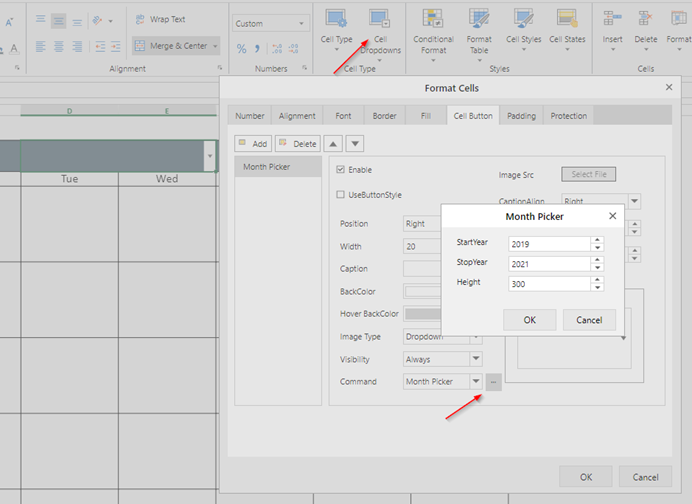Expand the Alignment group dialog launcher
Screen dimensions: 692x504
coord(220,68)
